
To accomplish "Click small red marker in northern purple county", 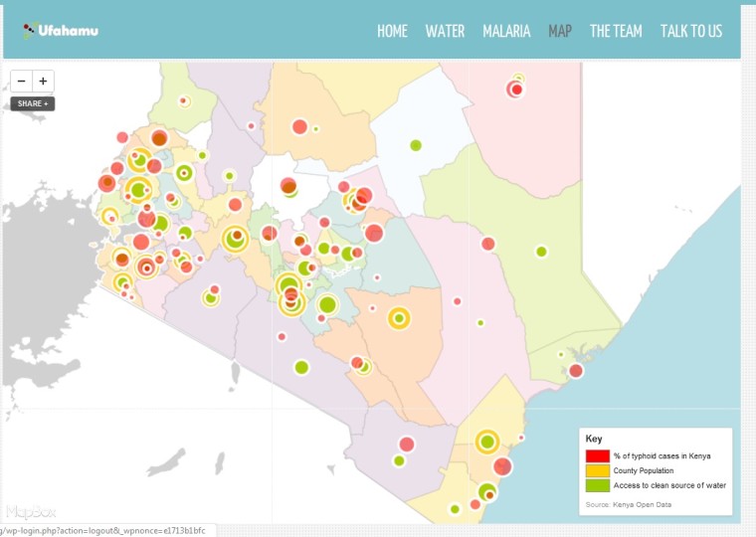I will click(x=251, y=126).
